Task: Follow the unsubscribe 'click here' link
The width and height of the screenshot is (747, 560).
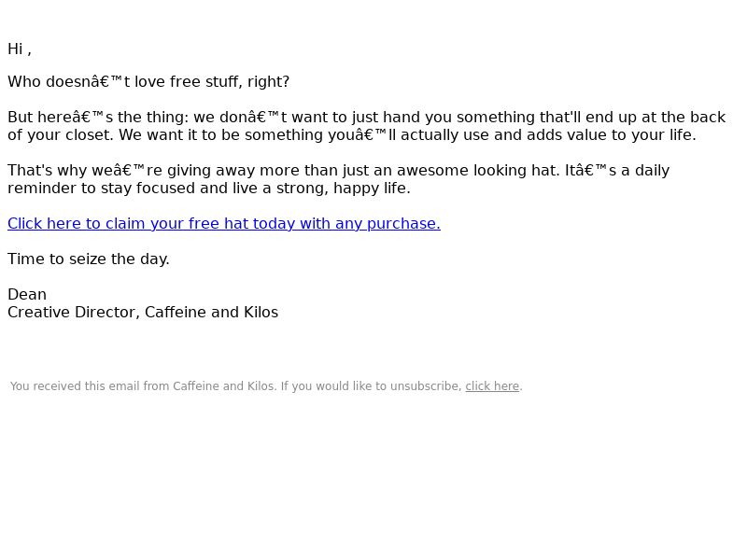Action: [492, 386]
